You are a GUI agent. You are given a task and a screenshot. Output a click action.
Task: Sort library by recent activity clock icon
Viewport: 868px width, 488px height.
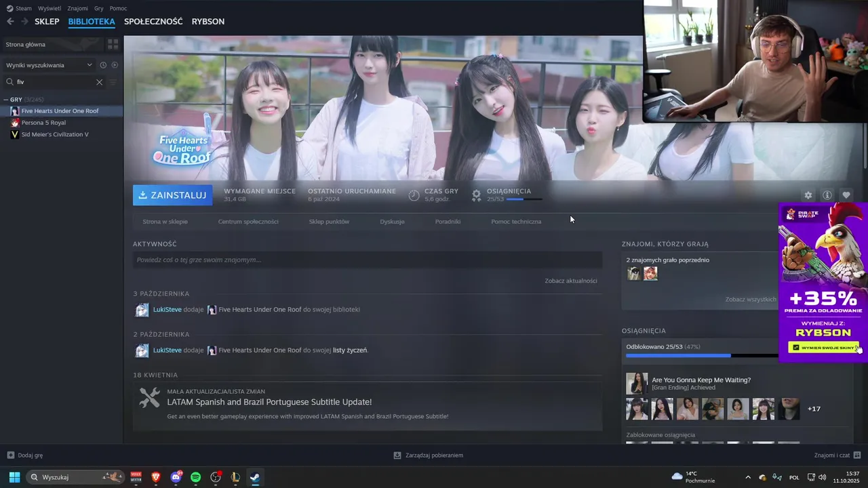tap(103, 65)
